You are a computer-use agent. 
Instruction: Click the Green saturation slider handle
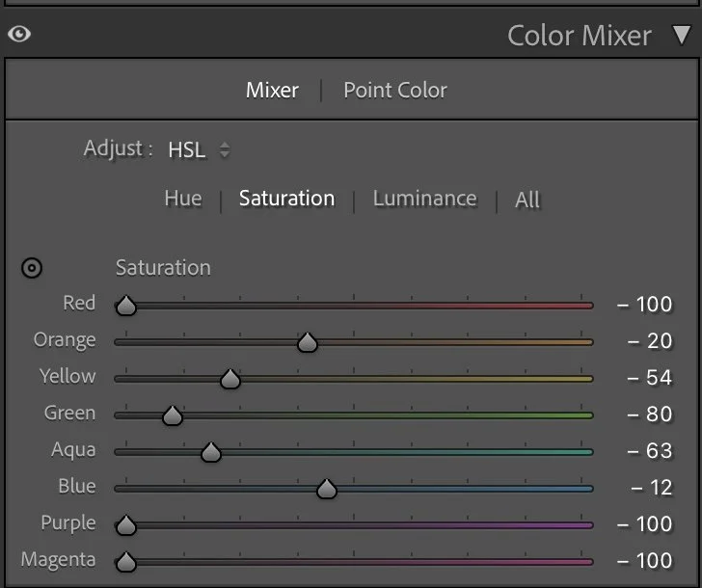pos(173,415)
